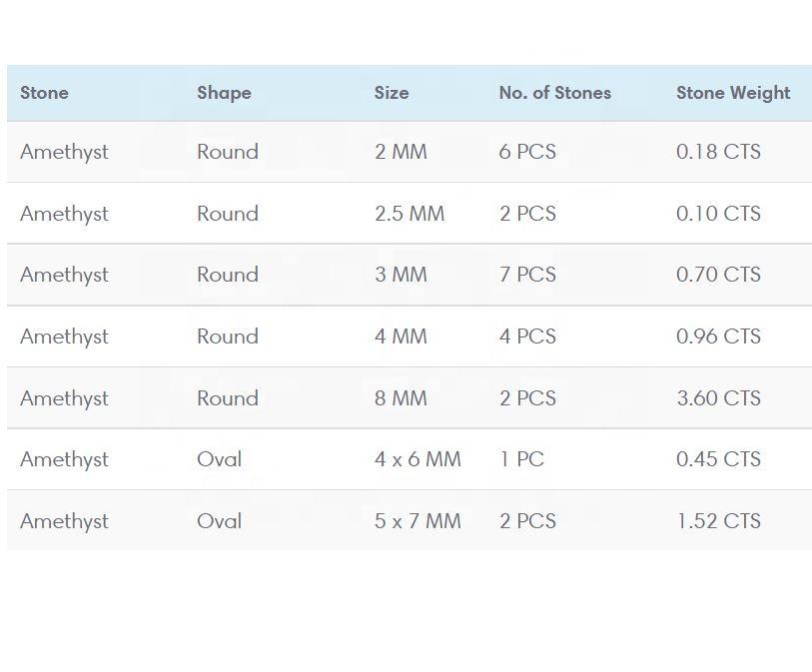Click the 5 x 7 MM size
The height and width of the screenshot is (672, 812).
[417, 521]
